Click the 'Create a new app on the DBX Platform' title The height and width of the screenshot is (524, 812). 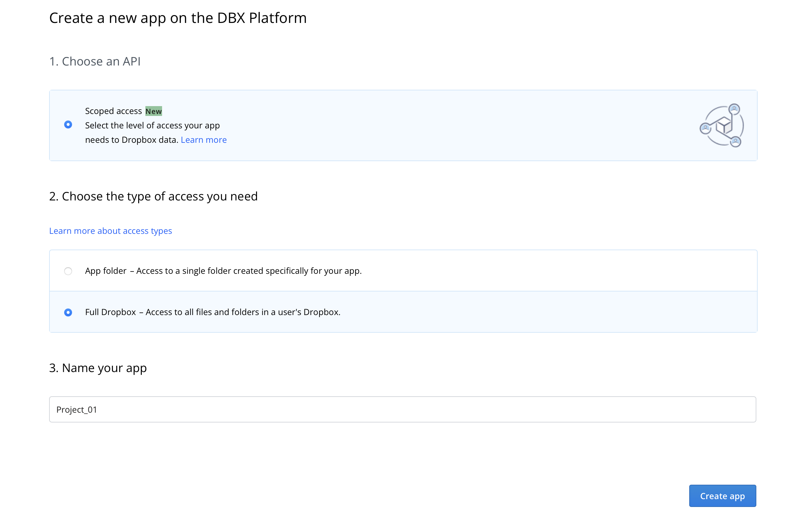click(178, 18)
